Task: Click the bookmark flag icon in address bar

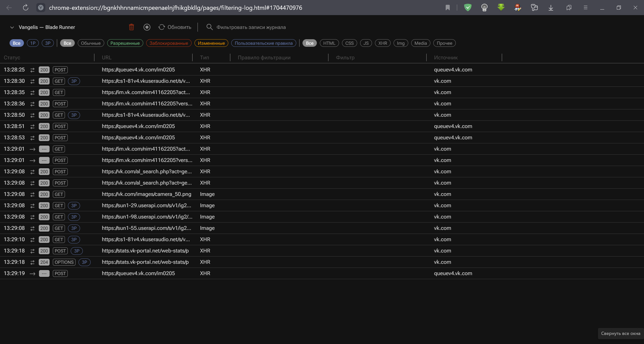Action: [447, 8]
